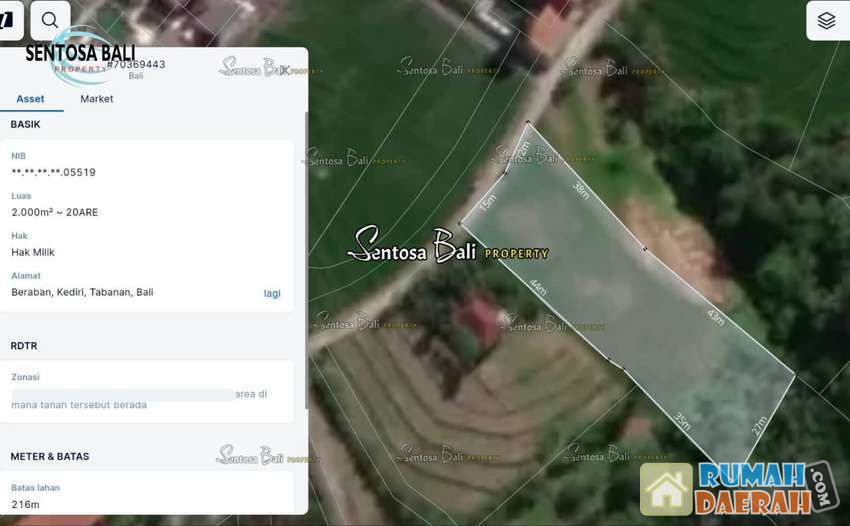Click the Sentosa Bali Property center watermark
Screen dimensions: 850x526
447,246
